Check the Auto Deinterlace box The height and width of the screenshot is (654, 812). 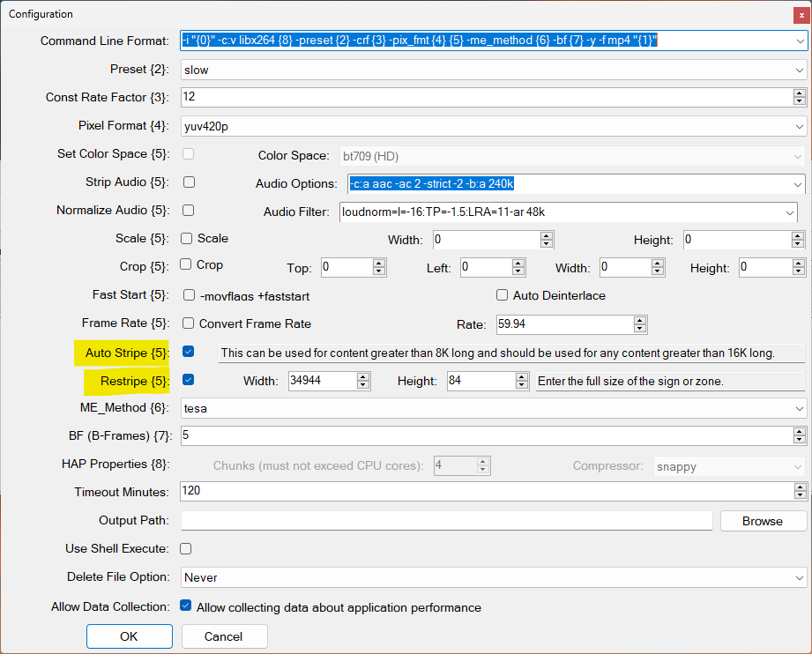click(x=503, y=295)
